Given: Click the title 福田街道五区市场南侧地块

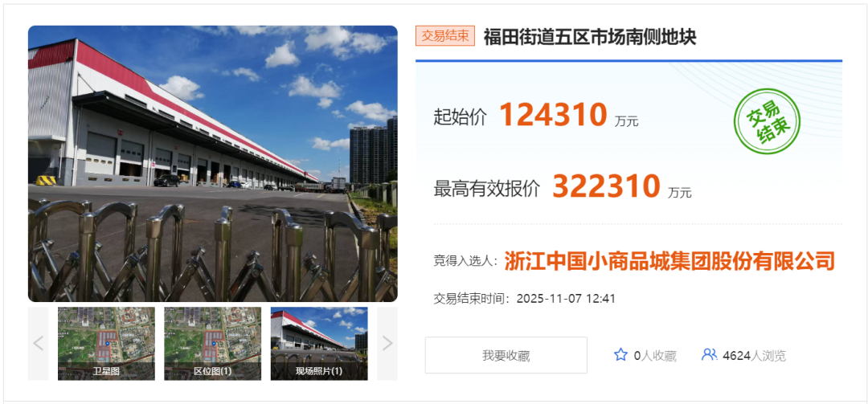Looking at the screenshot, I should 590,37.
